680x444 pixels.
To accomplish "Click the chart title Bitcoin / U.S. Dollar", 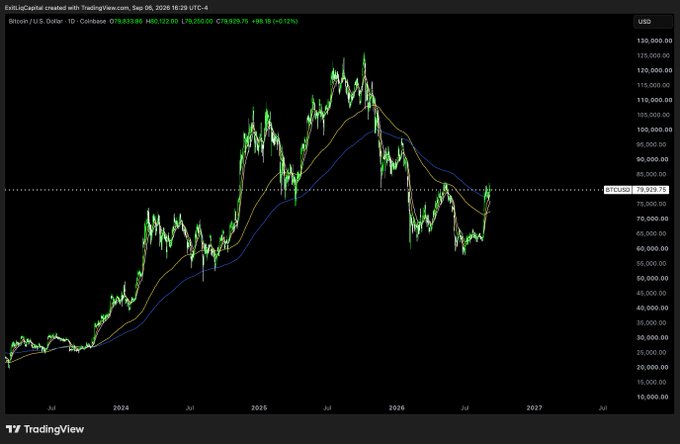I will [x=36, y=21].
